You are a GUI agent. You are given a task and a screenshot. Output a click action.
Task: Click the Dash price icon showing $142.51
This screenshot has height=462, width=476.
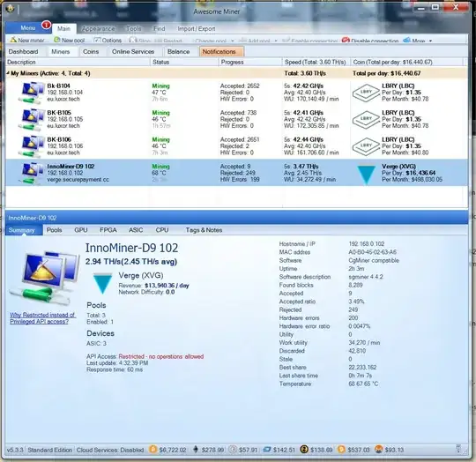267,450
